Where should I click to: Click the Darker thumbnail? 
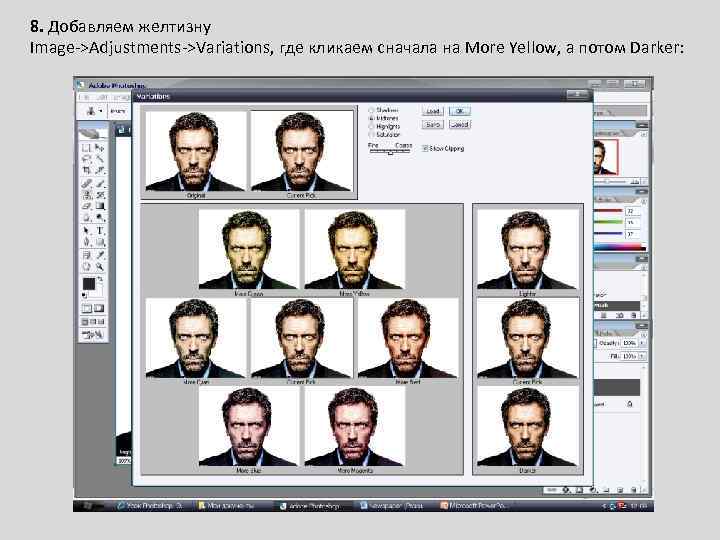pos(528,426)
